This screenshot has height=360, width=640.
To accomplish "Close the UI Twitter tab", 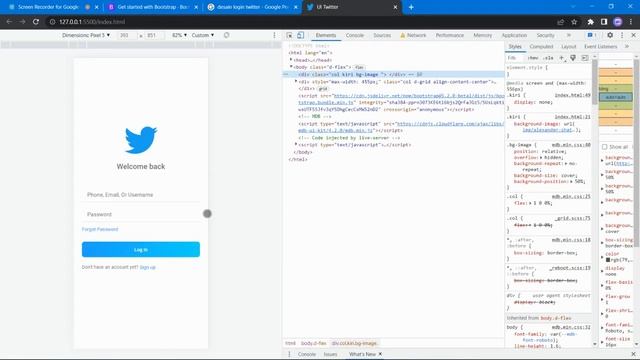I will pos(395,7).
